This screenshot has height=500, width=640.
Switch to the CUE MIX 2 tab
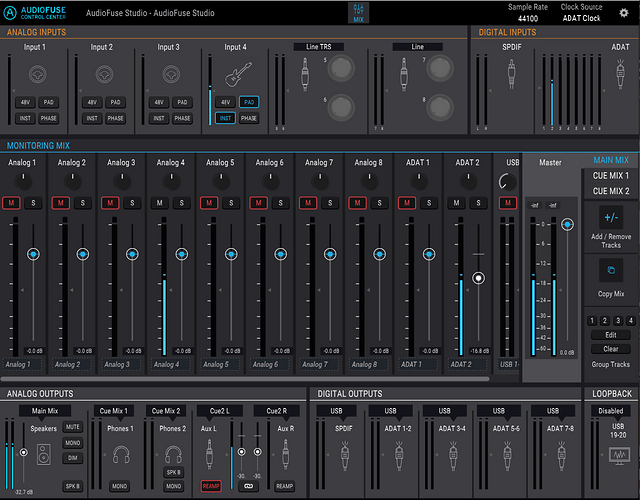coord(611,191)
